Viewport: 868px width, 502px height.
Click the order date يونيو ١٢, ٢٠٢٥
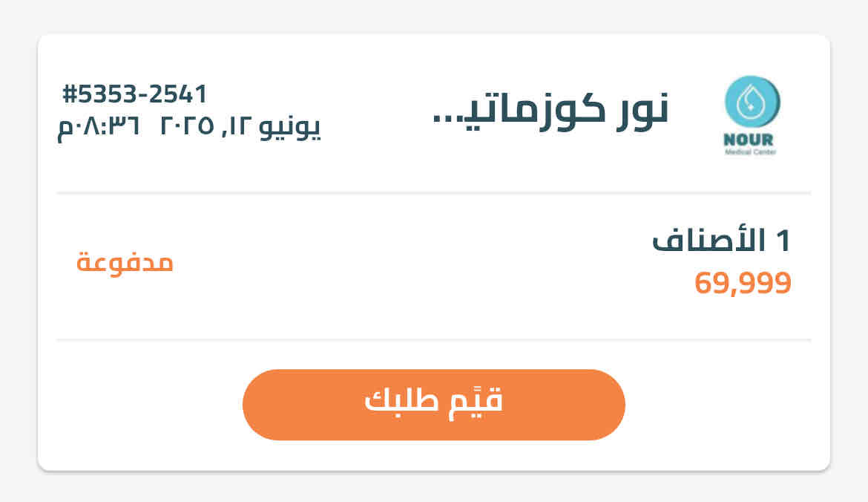[240, 126]
